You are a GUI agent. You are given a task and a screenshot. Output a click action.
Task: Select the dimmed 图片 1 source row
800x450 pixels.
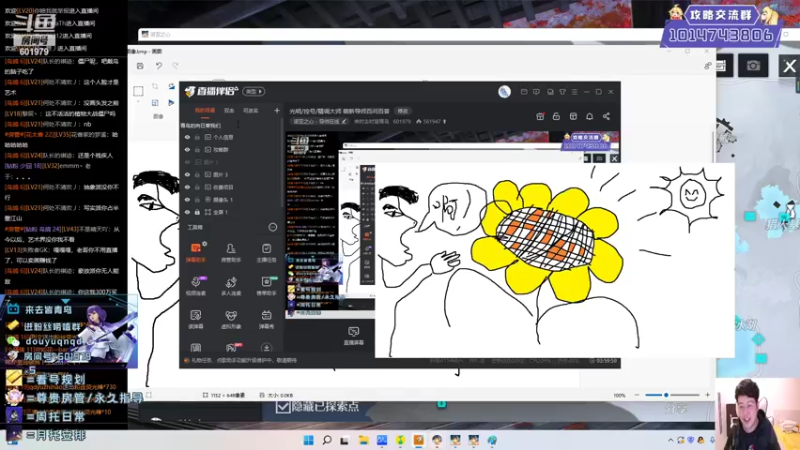pyautogui.click(x=230, y=162)
